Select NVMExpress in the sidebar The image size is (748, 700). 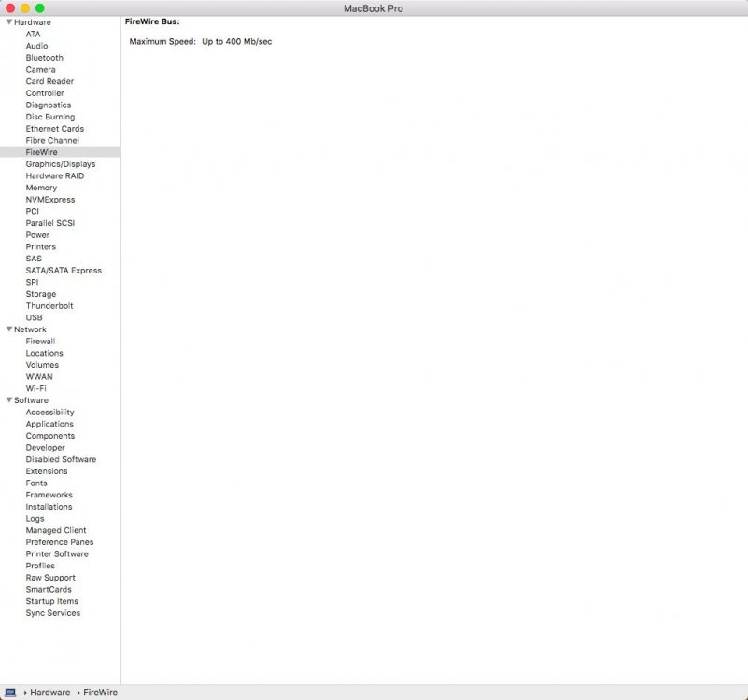point(50,200)
